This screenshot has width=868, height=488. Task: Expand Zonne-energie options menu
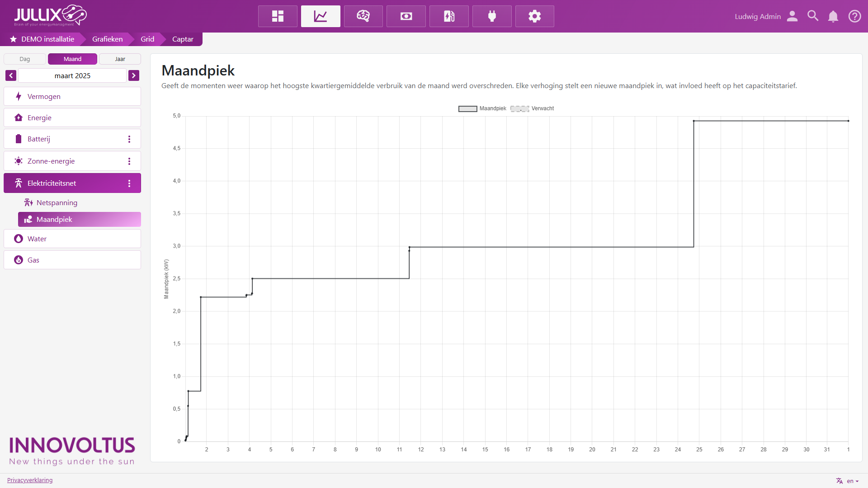coord(129,161)
